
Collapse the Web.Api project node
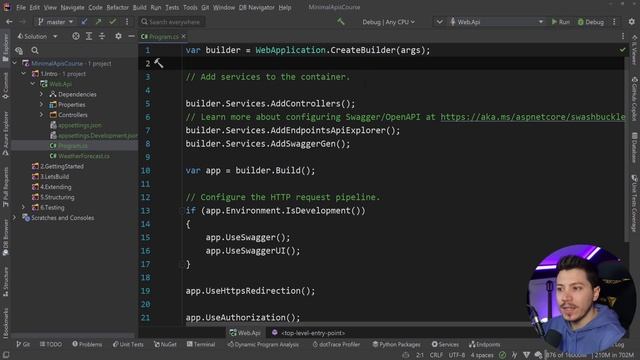(33, 84)
